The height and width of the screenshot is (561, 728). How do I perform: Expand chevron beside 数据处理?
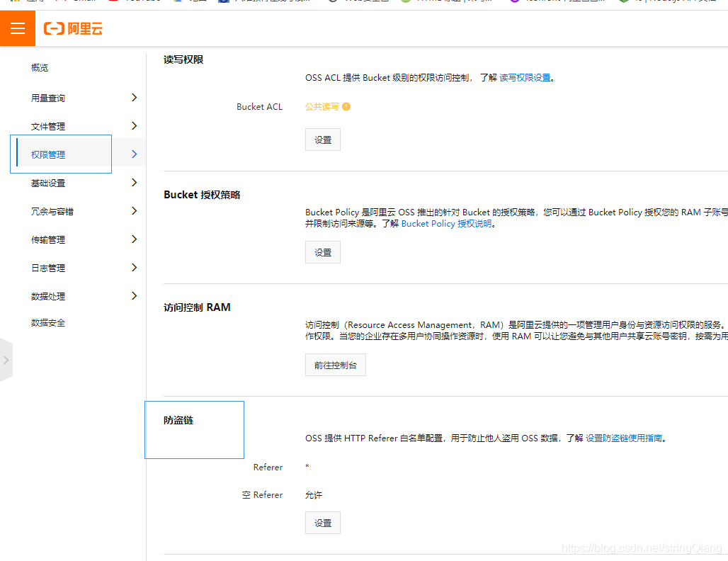pos(134,296)
